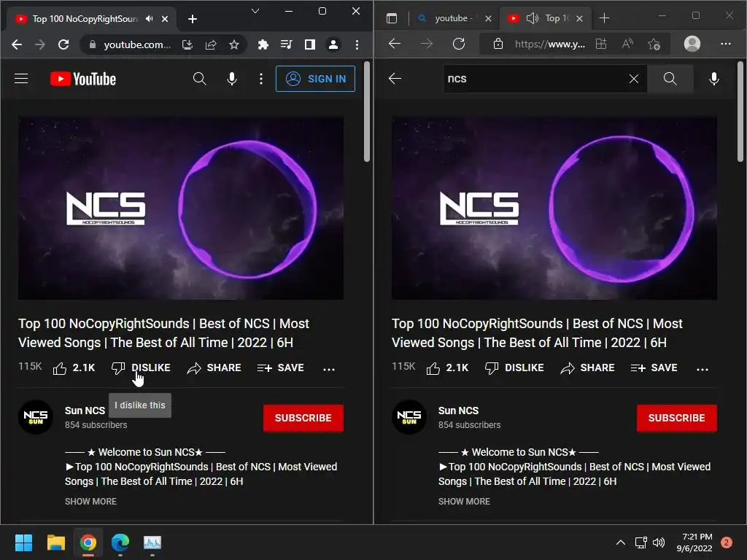Reload page in Chrome browser

[x=63, y=44]
